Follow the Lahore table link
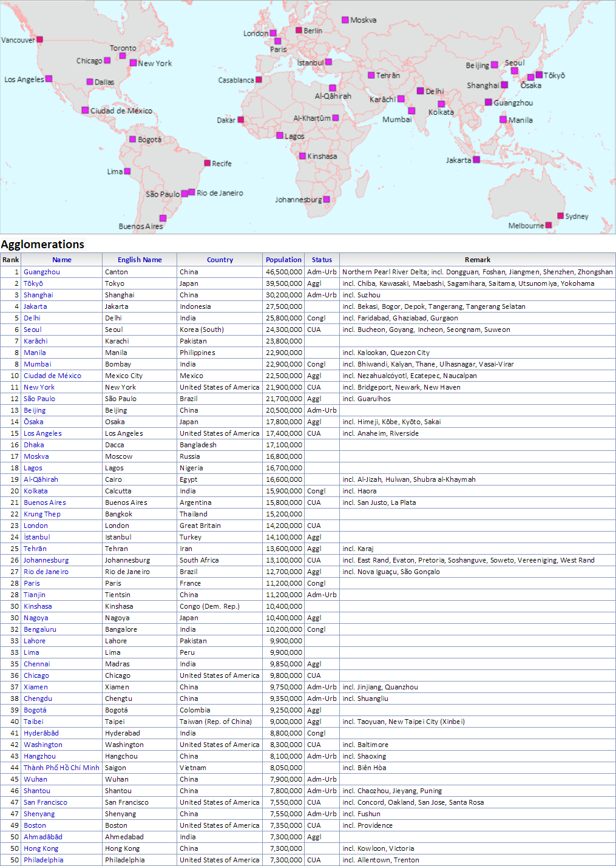 pos(35,641)
